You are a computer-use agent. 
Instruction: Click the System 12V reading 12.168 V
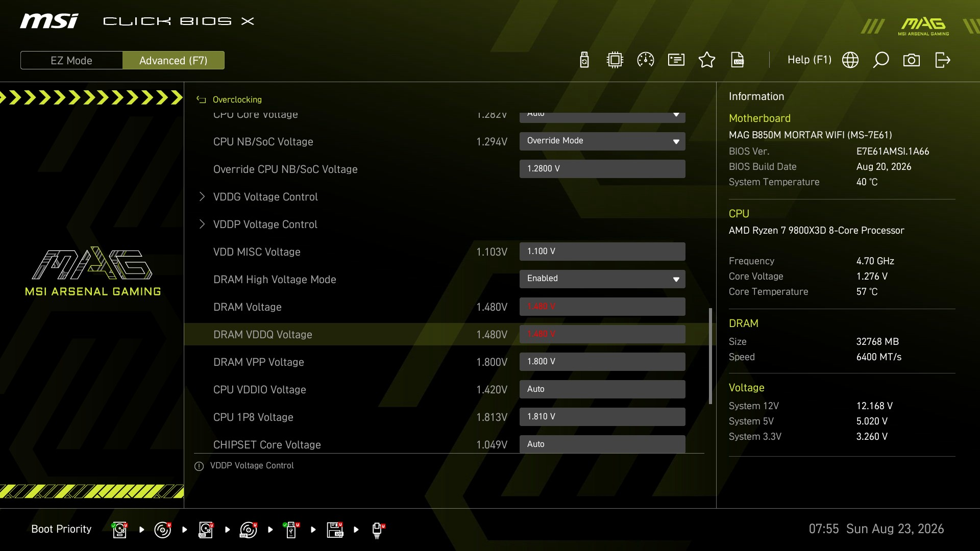(x=874, y=406)
